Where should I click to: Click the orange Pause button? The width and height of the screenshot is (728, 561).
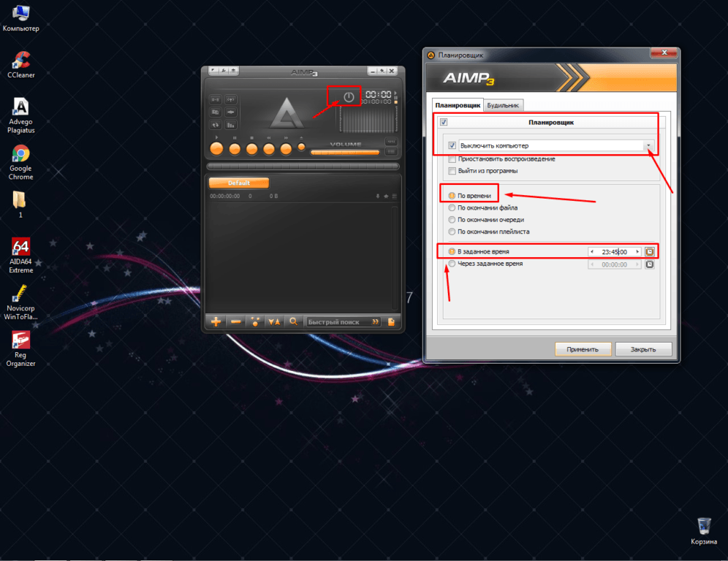click(235, 149)
